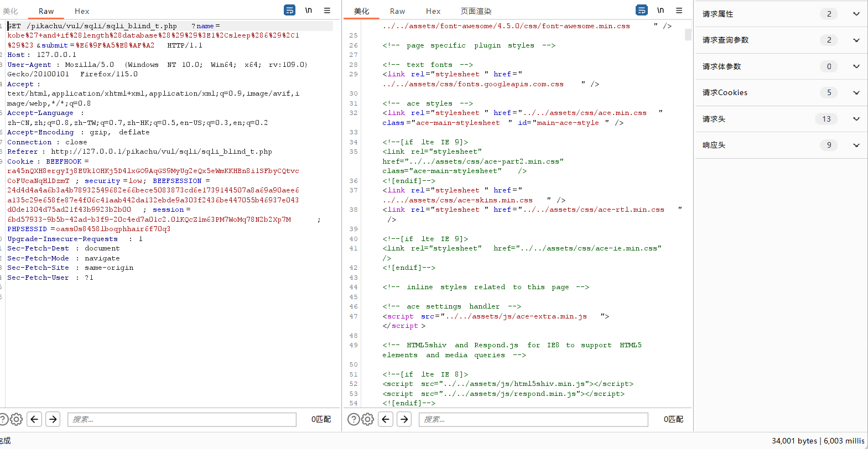Click the response search input field
Image resolution: width=868 pixels, height=449 pixels.
click(533, 419)
